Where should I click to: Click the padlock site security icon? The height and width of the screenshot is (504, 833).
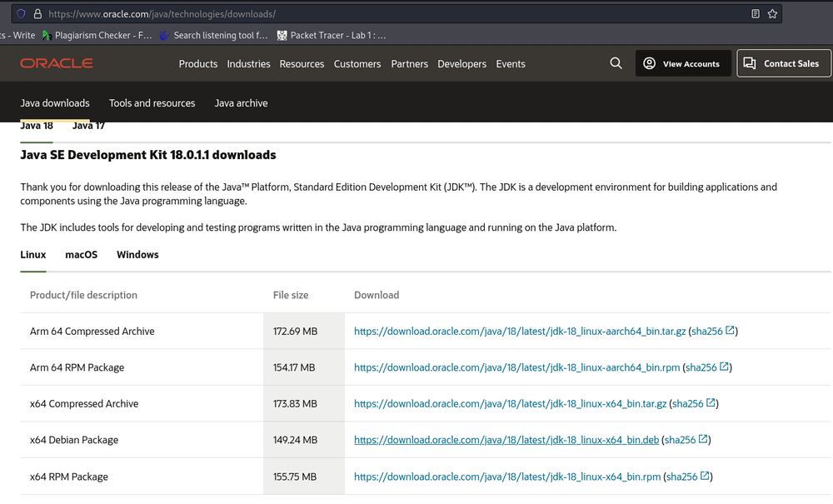pyautogui.click(x=37, y=14)
